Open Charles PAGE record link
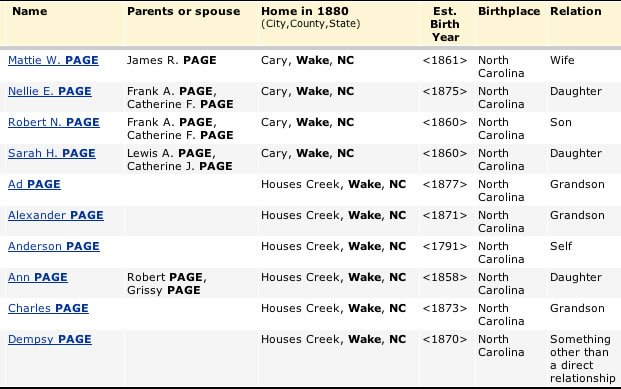621x389 pixels. [x=48, y=308]
